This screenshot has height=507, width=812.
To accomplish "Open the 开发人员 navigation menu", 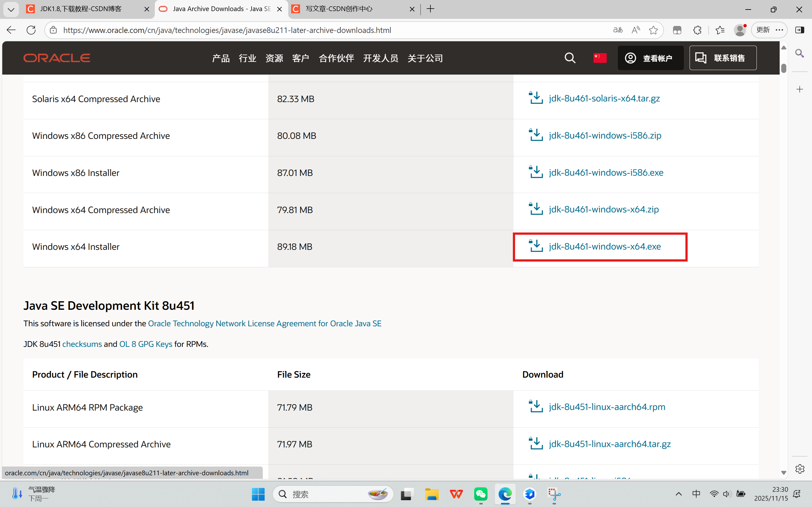I will [380, 58].
